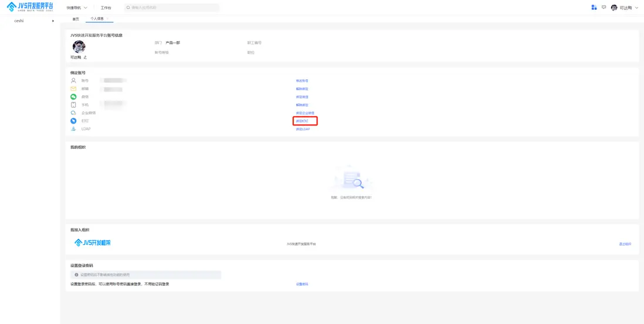Click the JVS开发框架 logo under joined organizations
The height and width of the screenshot is (324, 644).
93,243
